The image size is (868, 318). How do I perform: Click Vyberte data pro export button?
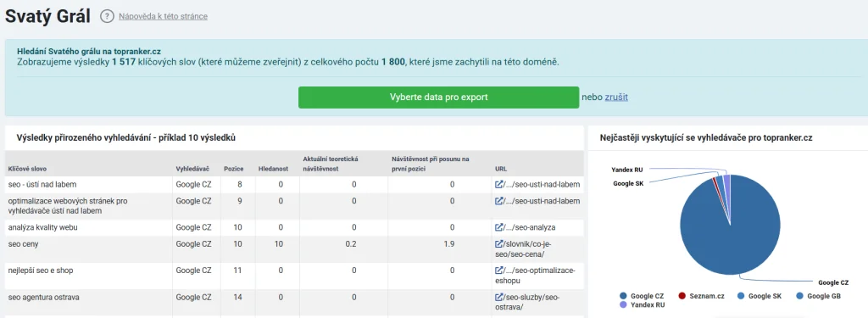[438, 97]
